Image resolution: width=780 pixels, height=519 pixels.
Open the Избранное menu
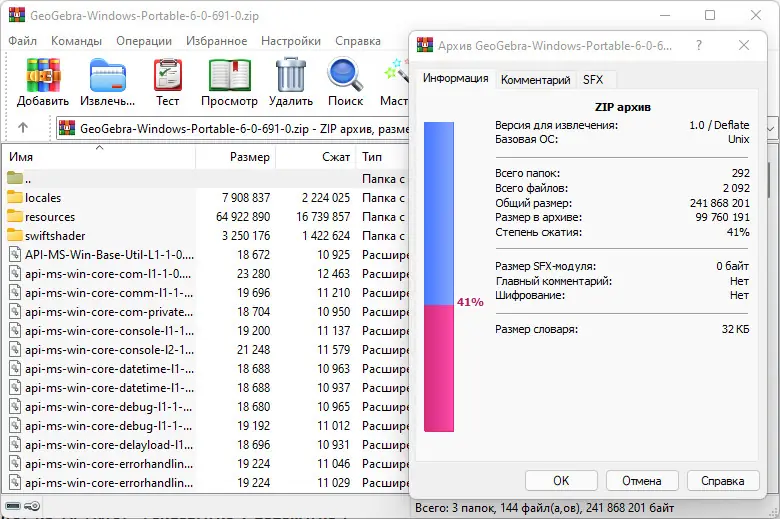(x=216, y=41)
